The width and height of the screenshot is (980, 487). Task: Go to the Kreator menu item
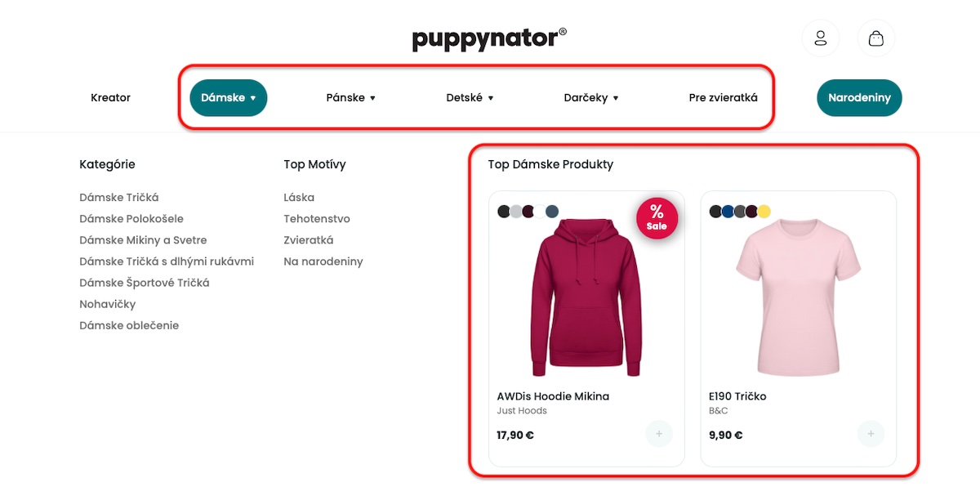click(x=110, y=98)
